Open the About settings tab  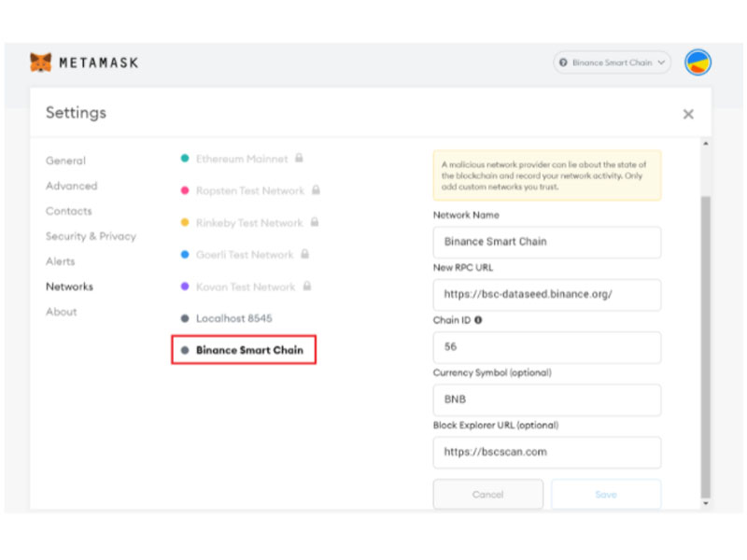(x=61, y=312)
